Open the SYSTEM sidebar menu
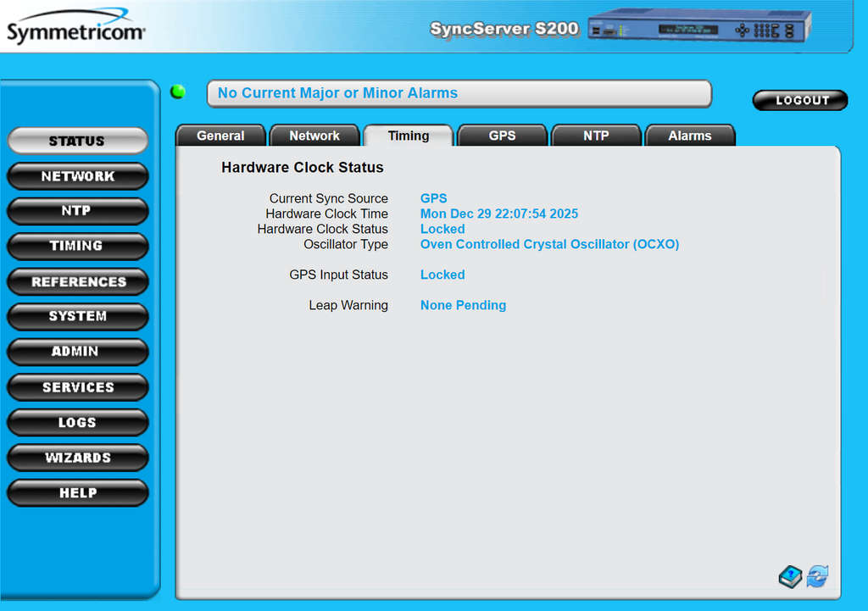Viewport: 868px width, 611px height. 78,316
